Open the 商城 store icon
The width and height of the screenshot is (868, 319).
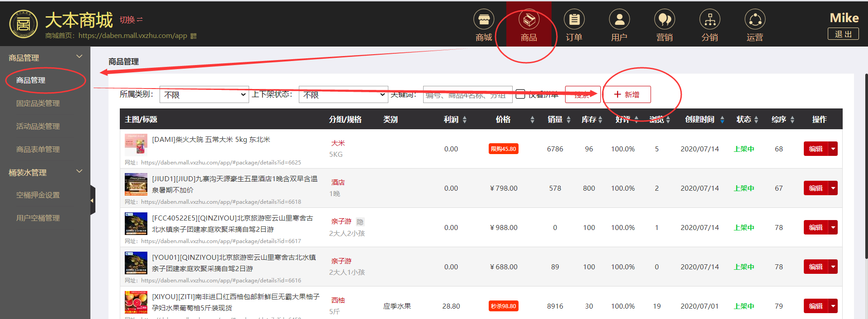[x=483, y=20]
